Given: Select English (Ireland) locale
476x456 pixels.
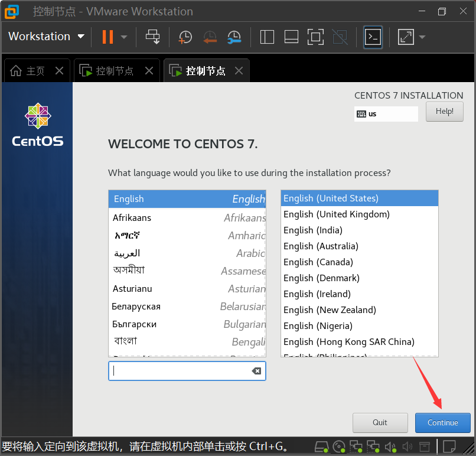Looking at the screenshot, I should tap(360, 294).
